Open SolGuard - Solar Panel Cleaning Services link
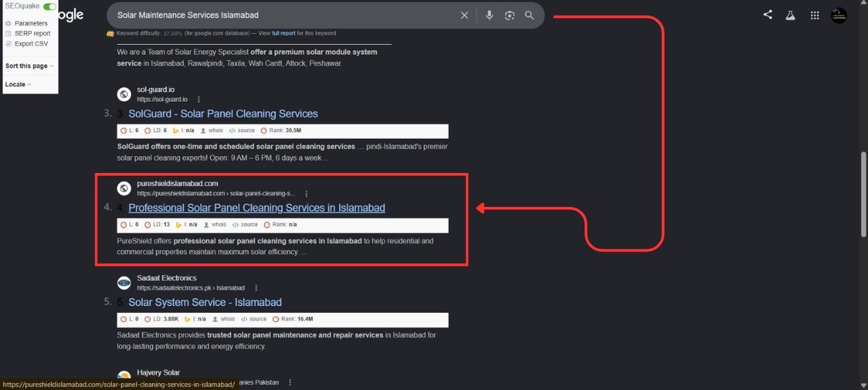This screenshot has height=390, width=868. [223, 113]
